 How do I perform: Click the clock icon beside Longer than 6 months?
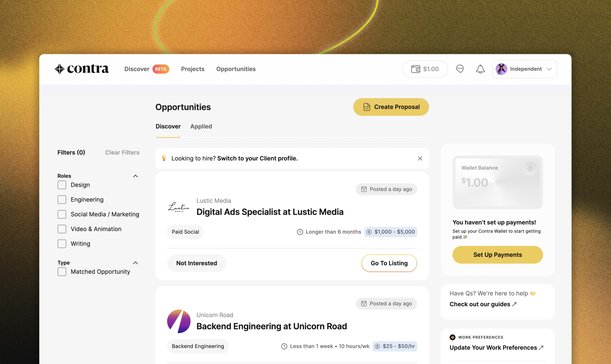300,232
